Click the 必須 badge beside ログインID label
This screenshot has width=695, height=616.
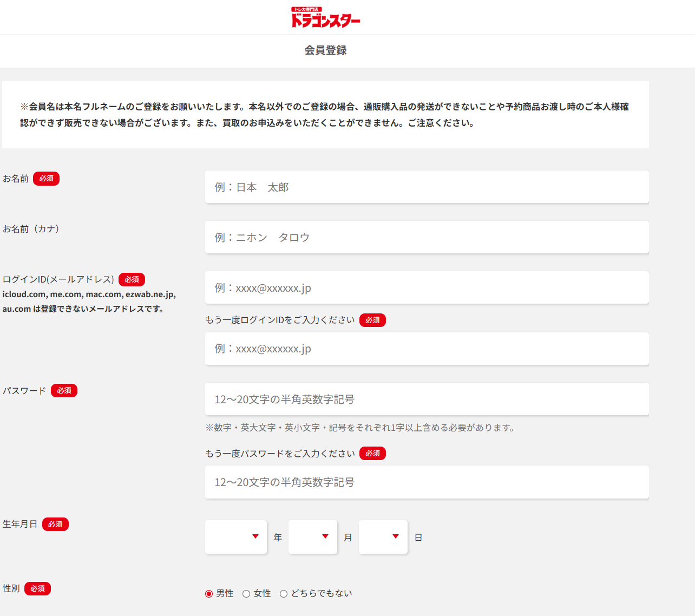132,280
